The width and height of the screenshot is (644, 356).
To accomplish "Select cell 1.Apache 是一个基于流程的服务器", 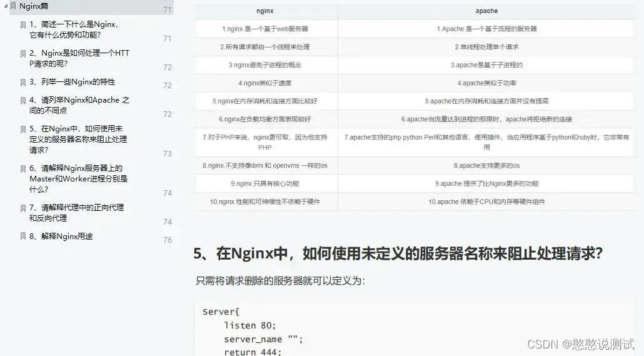I will 486,29.
